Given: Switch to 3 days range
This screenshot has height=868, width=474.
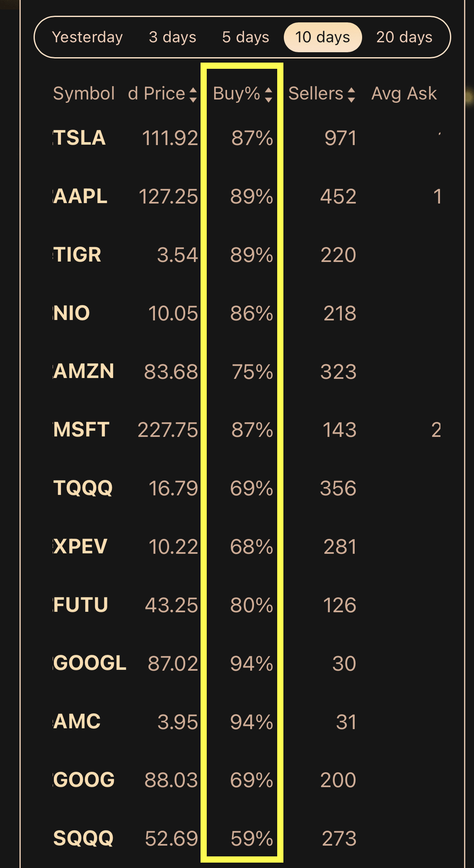Looking at the screenshot, I should coord(172,37).
